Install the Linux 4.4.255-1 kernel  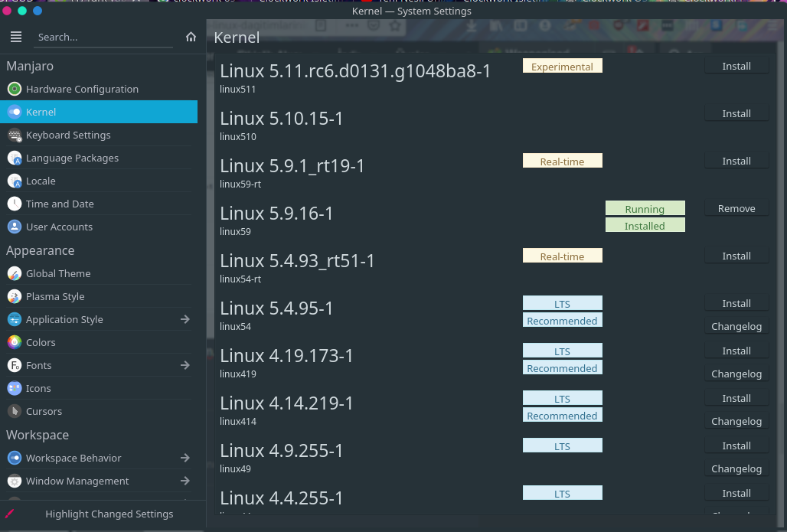click(736, 494)
